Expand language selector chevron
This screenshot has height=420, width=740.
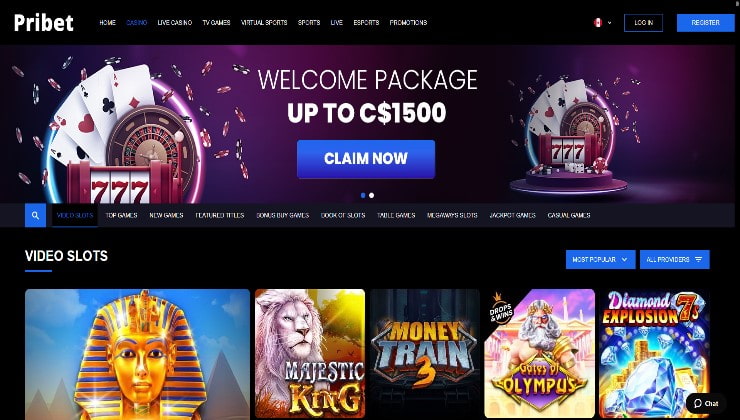[x=610, y=23]
